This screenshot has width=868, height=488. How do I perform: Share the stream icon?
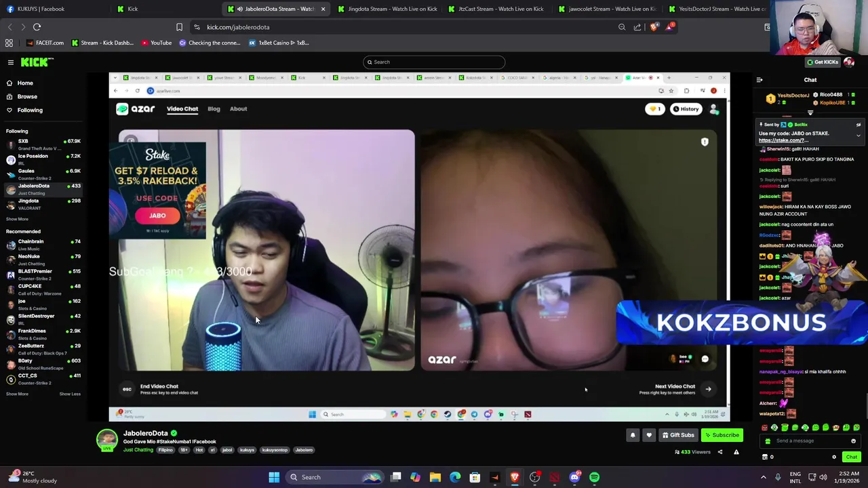720,452
